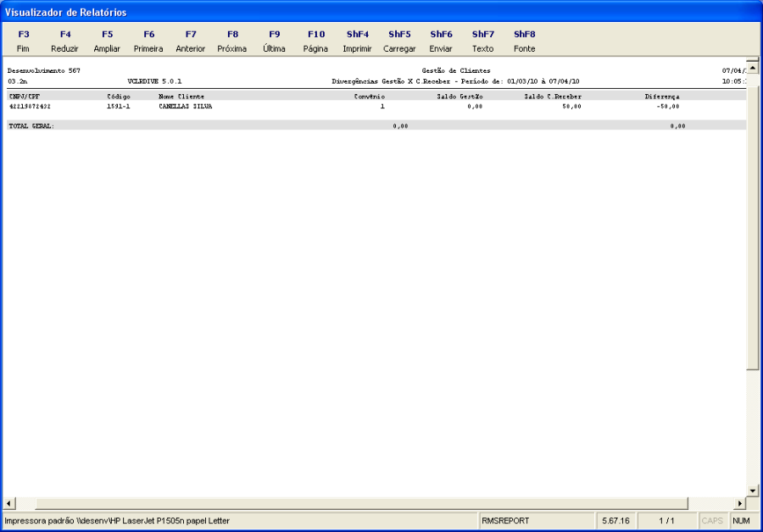Click the Saldo Gestão column header
Screen dimensions: 763x532
pos(459,97)
